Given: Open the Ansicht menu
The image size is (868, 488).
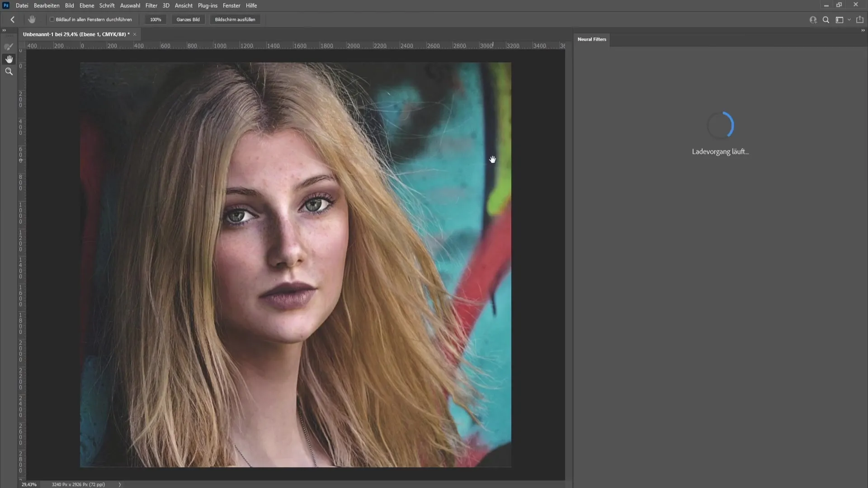Looking at the screenshot, I should coord(184,5).
